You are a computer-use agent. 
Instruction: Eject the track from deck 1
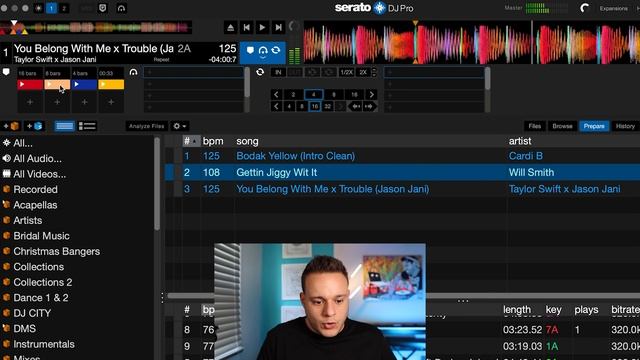[x=231, y=27]
